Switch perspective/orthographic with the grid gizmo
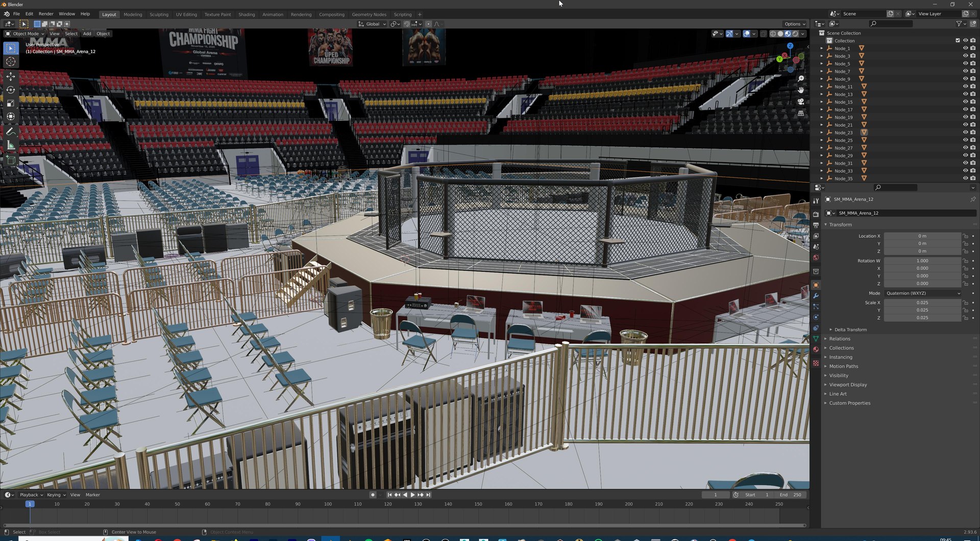980x541 pixels. pyautogui.click(x=801, y=113)
